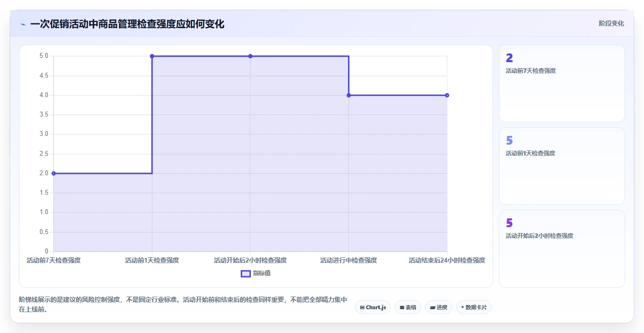The image size is (644, 333).
Task: Click x-axis label 活动结束后24小时检查强度
Action: coord(447,260)
